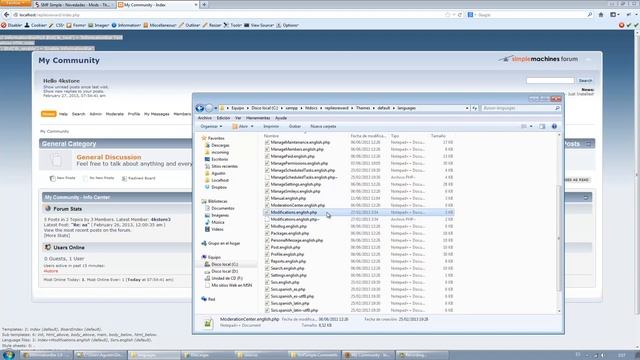Toggle the Modifications.english.php file checkbox
Screen dimensions: 640x360
coord(267,213)
